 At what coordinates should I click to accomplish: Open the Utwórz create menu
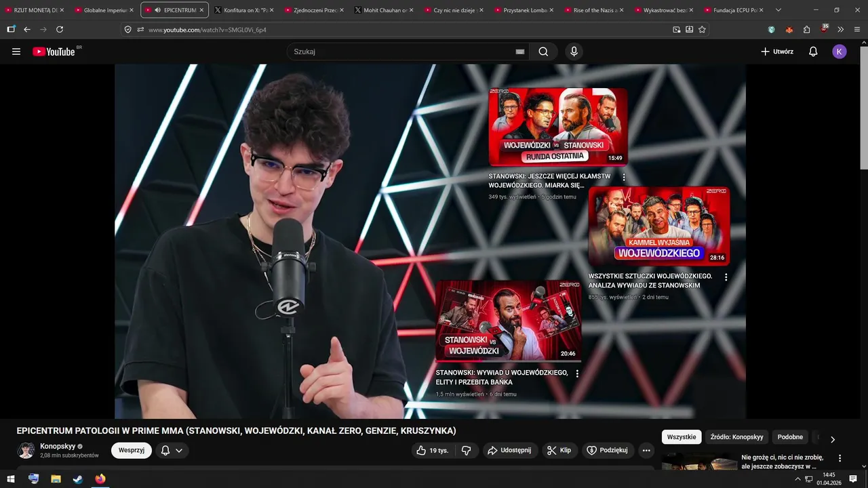pyautogui.click(x=777, y=52)
